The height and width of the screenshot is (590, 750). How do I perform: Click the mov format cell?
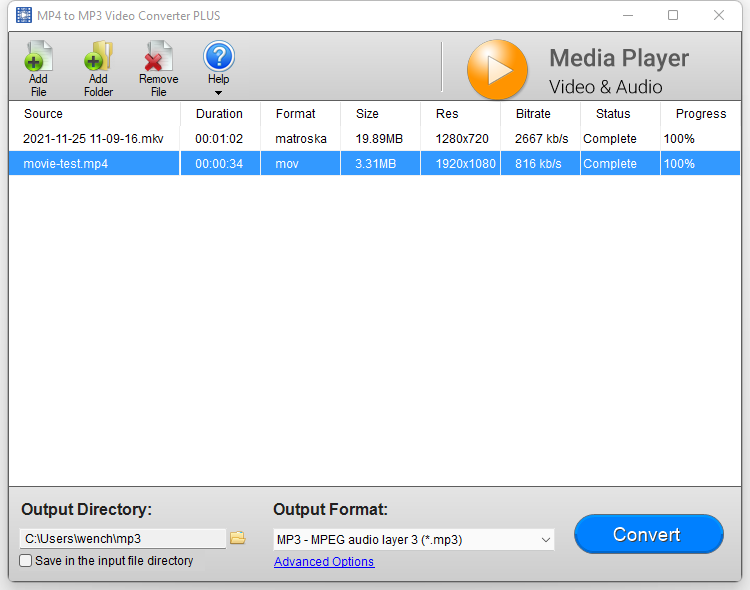coord(287,164)
